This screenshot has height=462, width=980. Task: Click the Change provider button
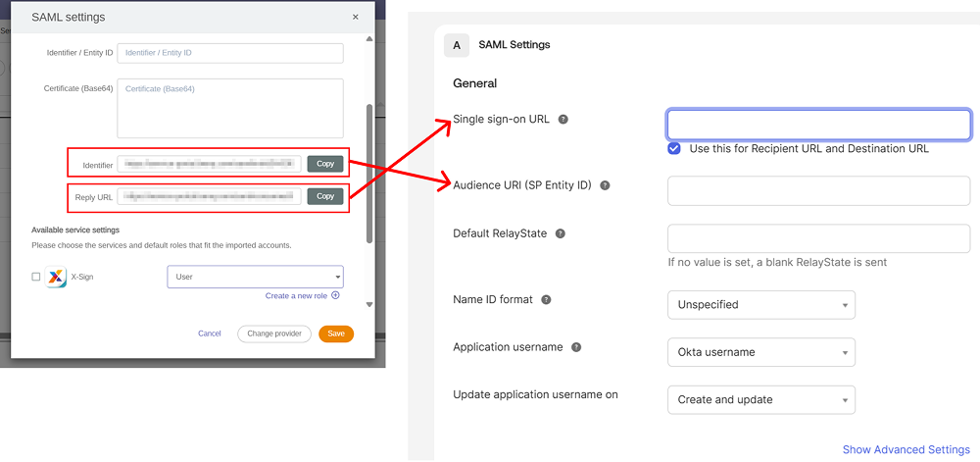coord(274,334)
